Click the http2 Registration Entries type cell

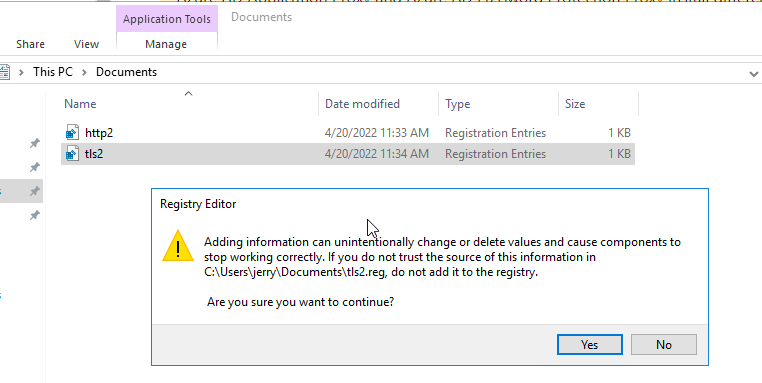tap(495, 133)
